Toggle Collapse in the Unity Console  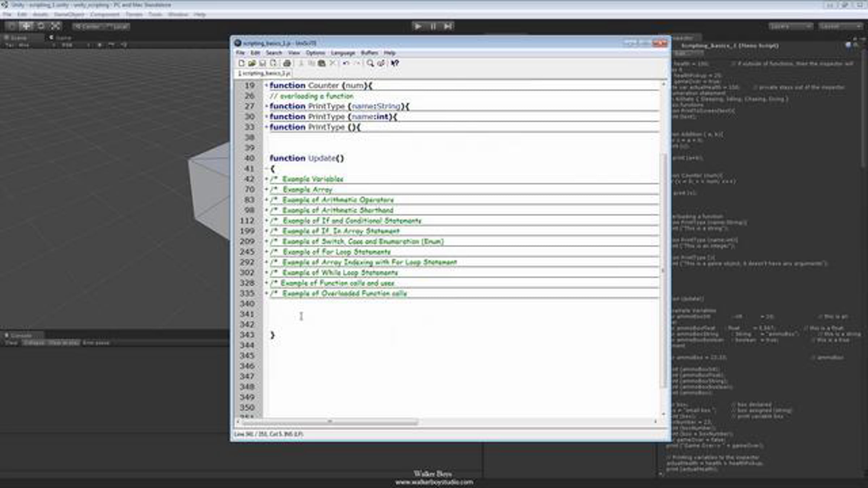click(x=34, y=343)
